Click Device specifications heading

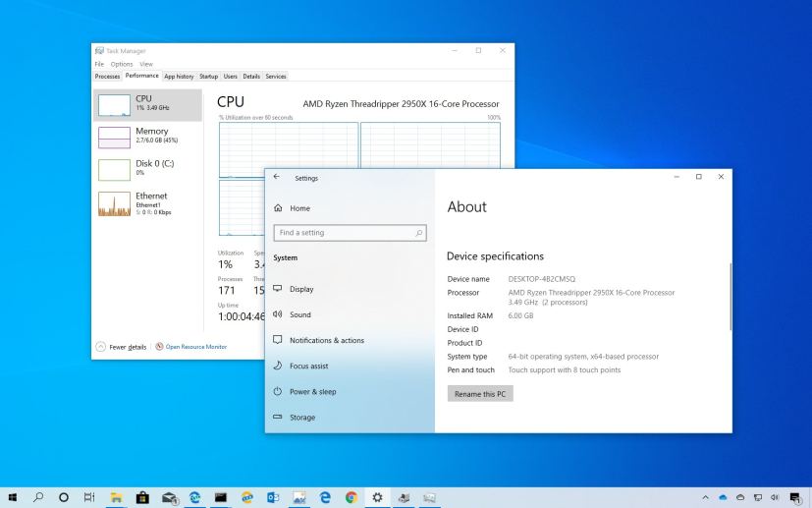coord(495,256)
